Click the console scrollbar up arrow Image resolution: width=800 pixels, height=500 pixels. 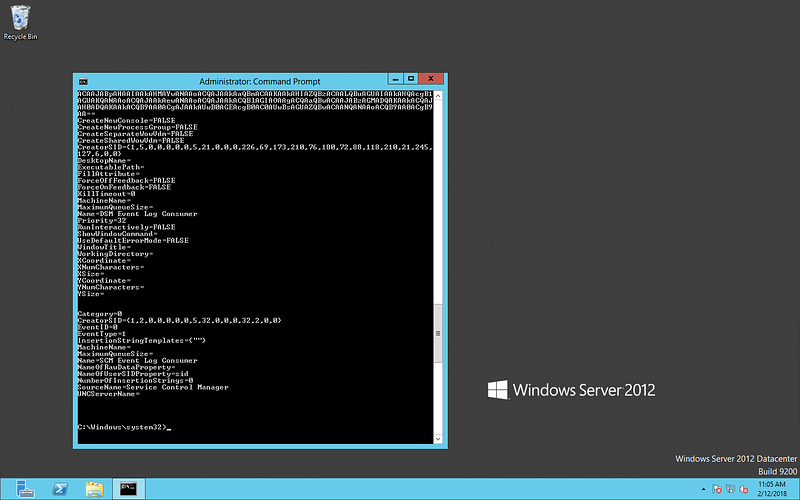point(438,95)
